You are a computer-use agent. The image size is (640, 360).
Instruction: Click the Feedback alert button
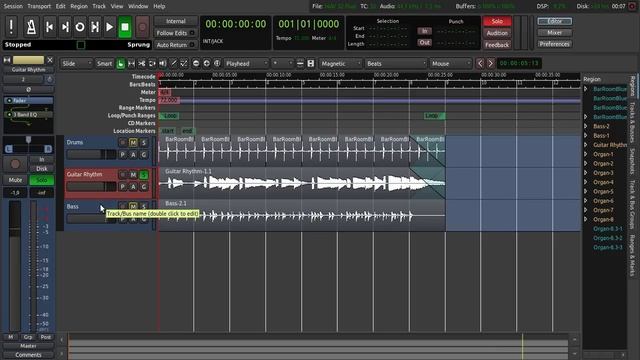point(497,45)
